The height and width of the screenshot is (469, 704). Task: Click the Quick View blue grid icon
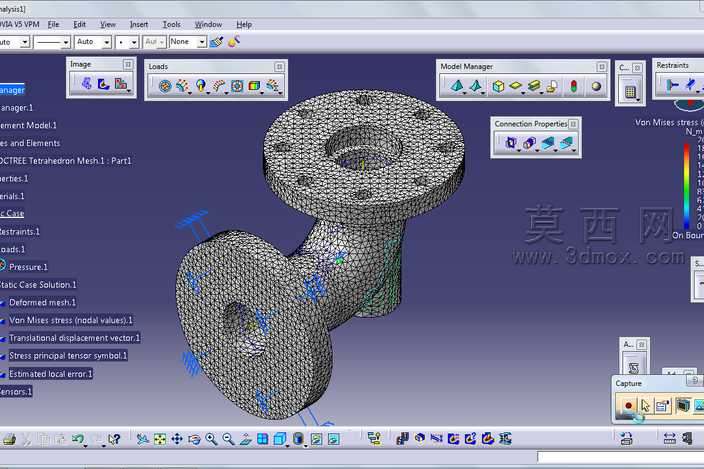(x=263, y=439)
